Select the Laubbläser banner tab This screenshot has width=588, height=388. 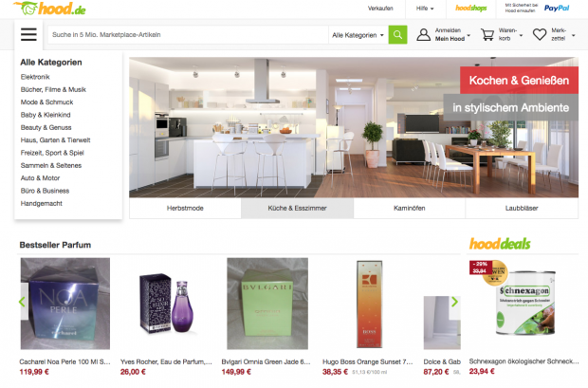(x=522, y=209)
